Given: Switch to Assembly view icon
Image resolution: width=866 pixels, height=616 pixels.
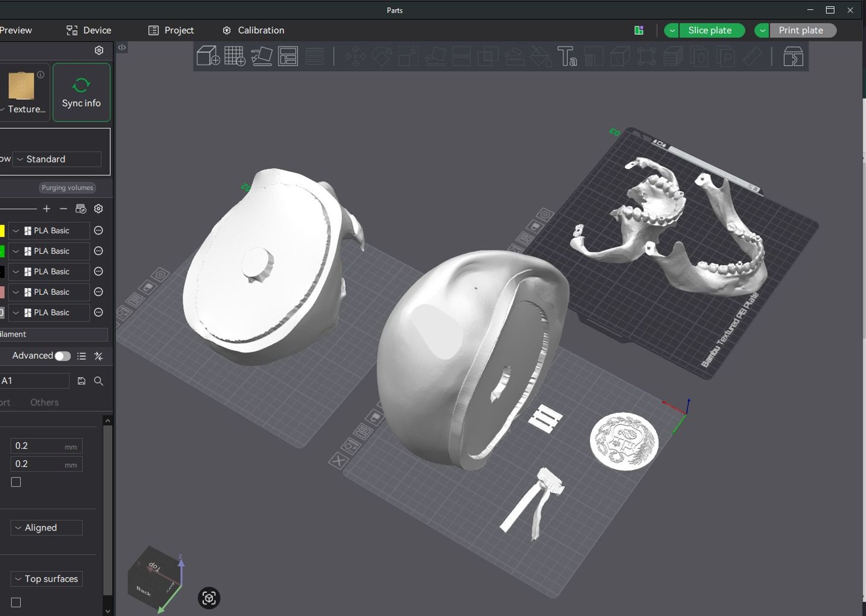Looking at the screenshot, I should click(x=793, y=56).
